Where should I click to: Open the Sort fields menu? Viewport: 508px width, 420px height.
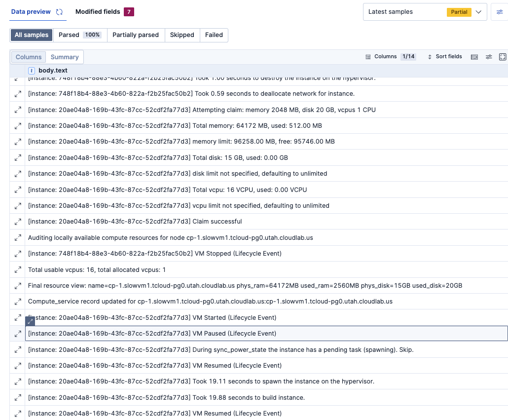point(445,57)
